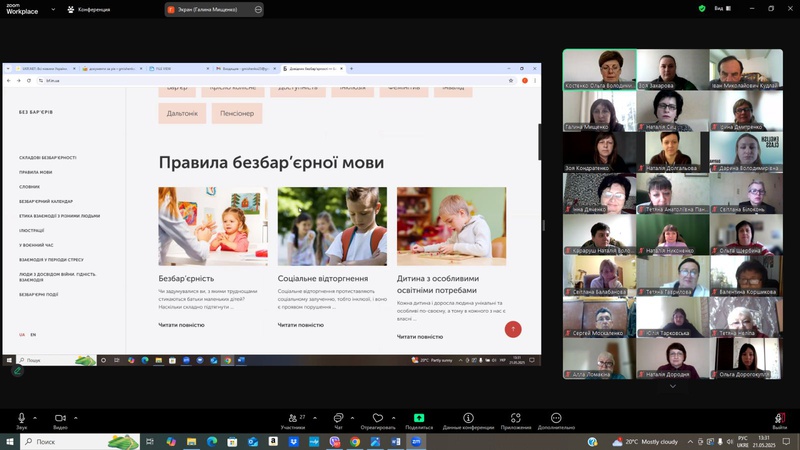The image size is (800, 450).
Task: Click the Экран (Галина Мищенко) screen share tab
Action: (x=208, y=9)
